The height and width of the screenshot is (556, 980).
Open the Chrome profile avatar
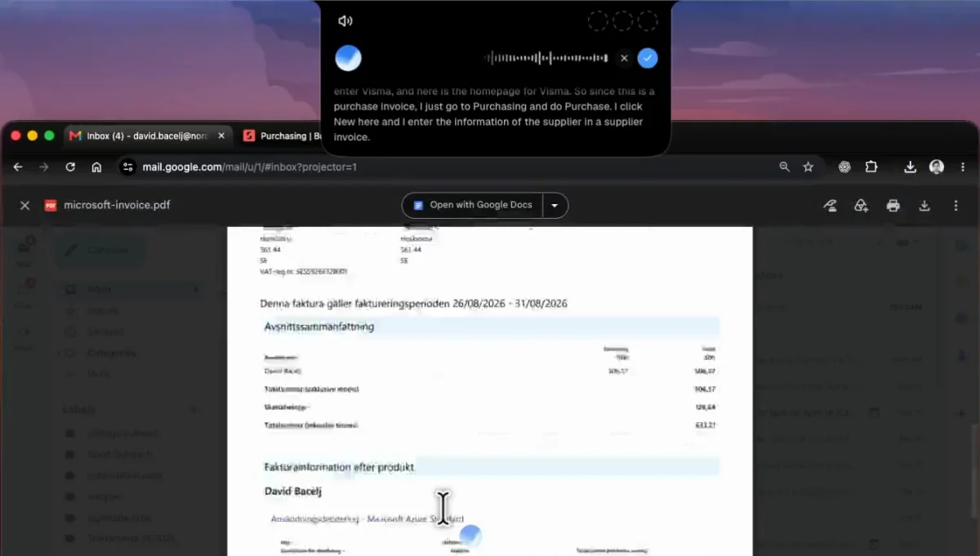tap(937, 167)
